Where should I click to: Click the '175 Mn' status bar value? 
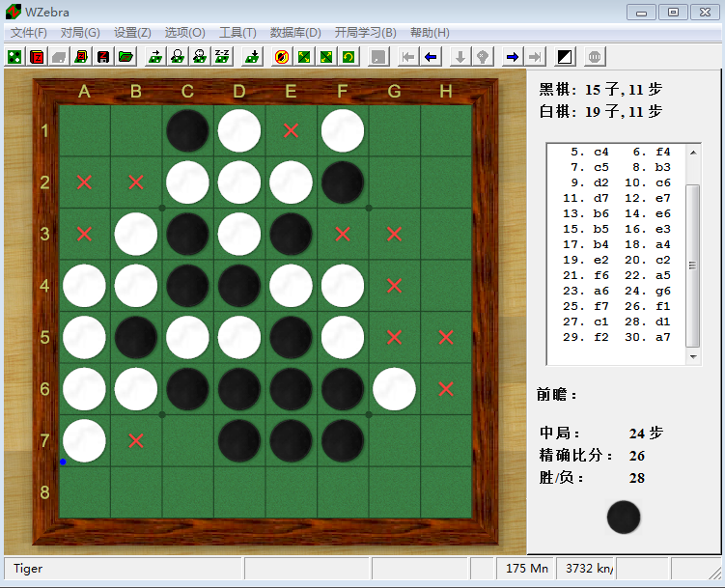coord(527,568)
